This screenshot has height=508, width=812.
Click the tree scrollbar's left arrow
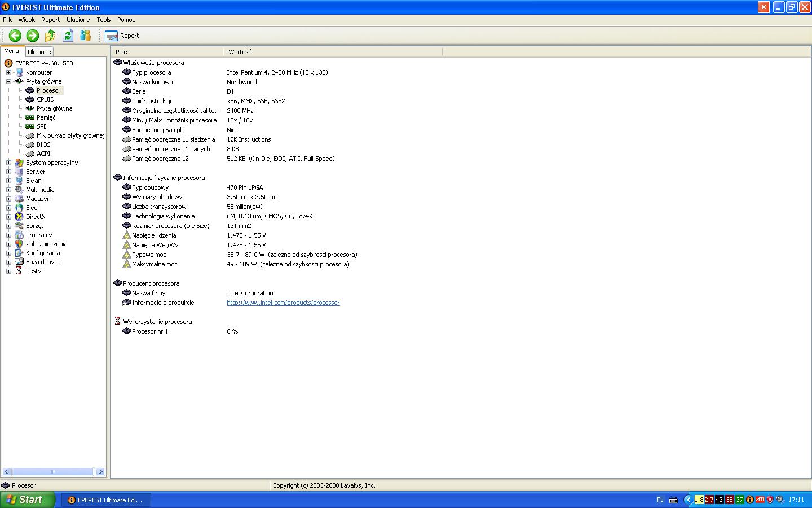coord(6,472)
